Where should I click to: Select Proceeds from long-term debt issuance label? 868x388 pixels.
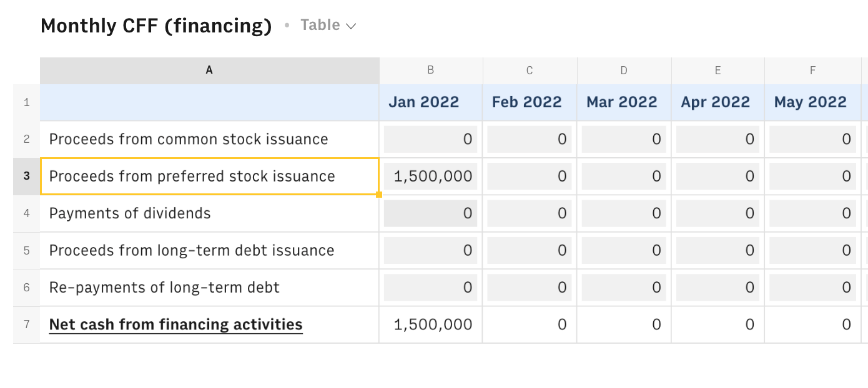click(x=192, y=251)
